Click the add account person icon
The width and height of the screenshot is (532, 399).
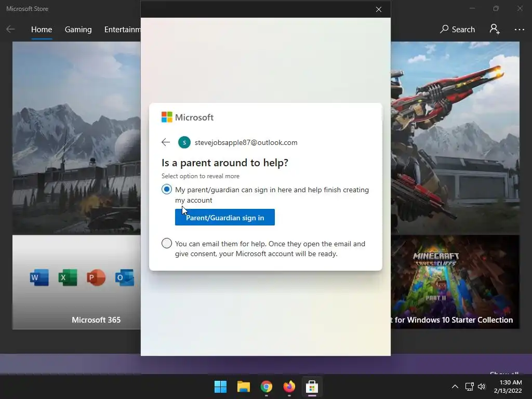[x=495, y=29]
